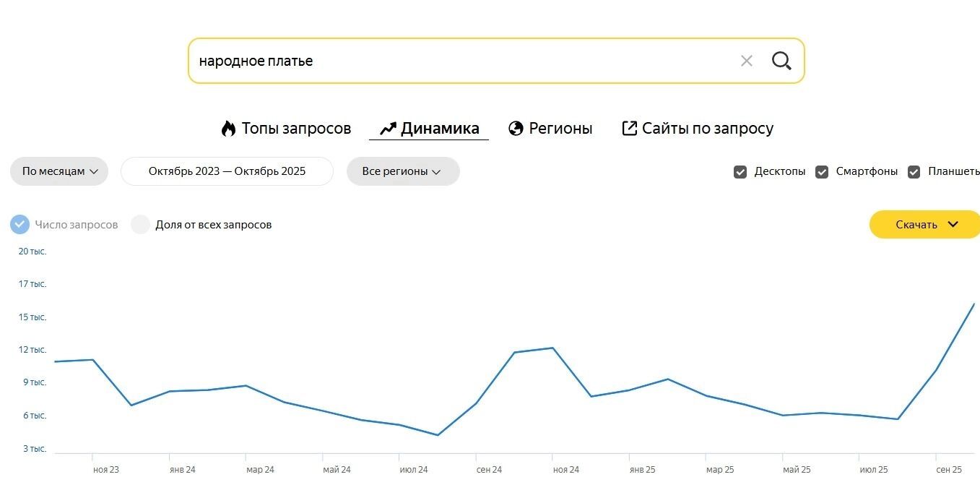Image resolution: width=980 pixels, height=498 pixels.
Task: Toggle the Планшеты checkbox
Action: [x=914, y=172]
